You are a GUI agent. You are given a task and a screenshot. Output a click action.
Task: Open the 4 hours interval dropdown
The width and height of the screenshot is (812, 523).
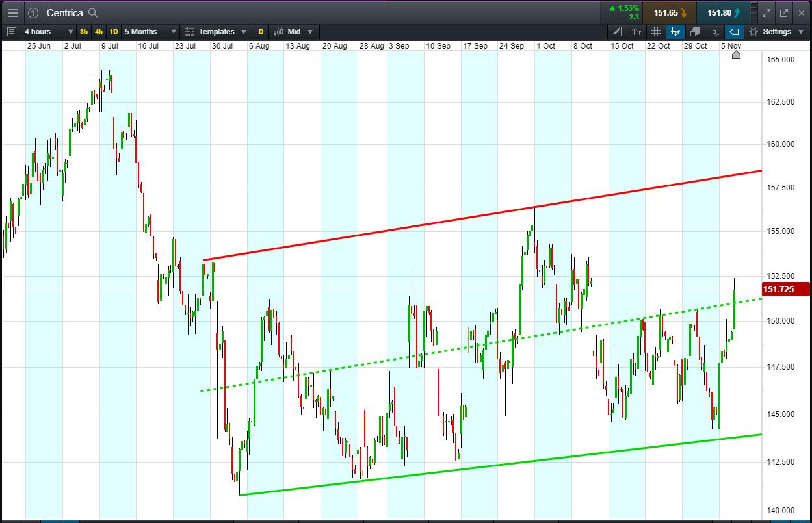tap(49, 31)
